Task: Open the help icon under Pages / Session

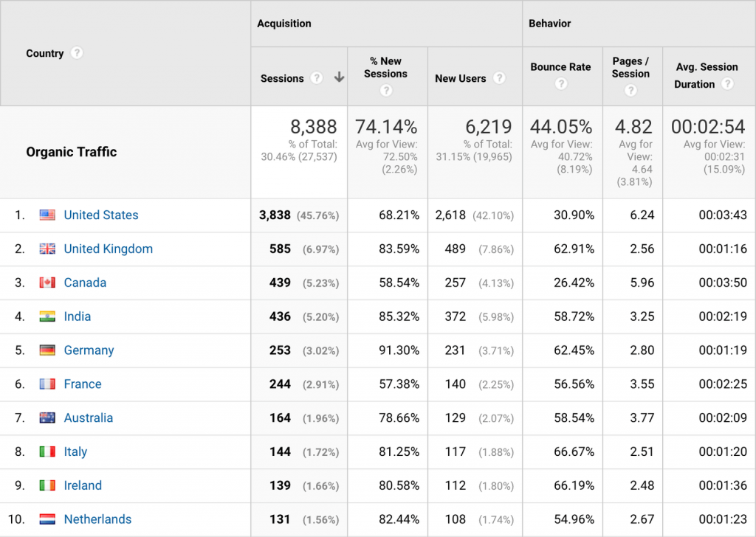Action: click(x=630, y=91)
